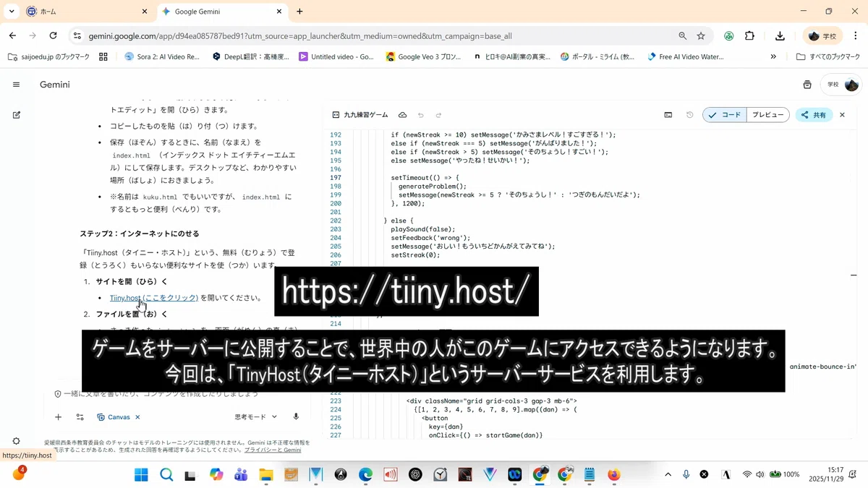Open the 思考モード model dropdown

tap(256, 417)
